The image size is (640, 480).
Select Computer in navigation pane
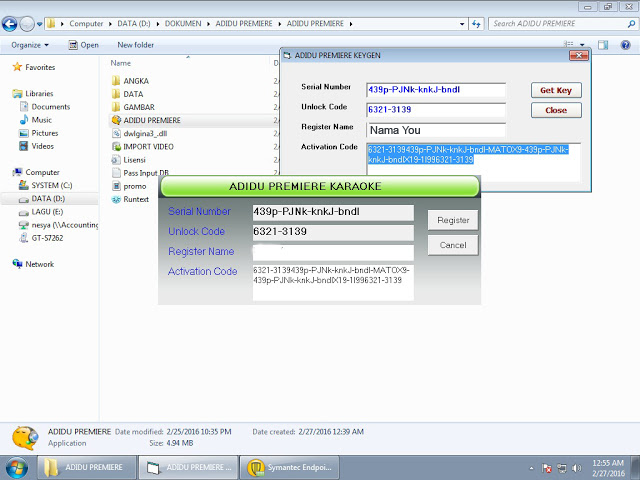tap(36, 172)
